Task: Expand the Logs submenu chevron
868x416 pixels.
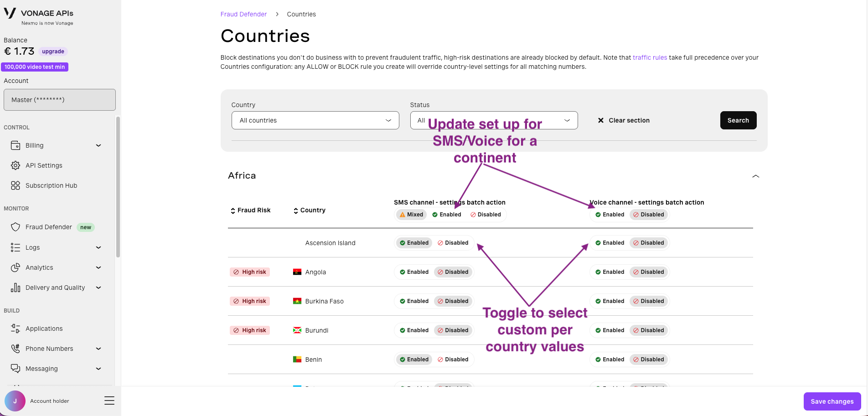Action: click(98, 247)
